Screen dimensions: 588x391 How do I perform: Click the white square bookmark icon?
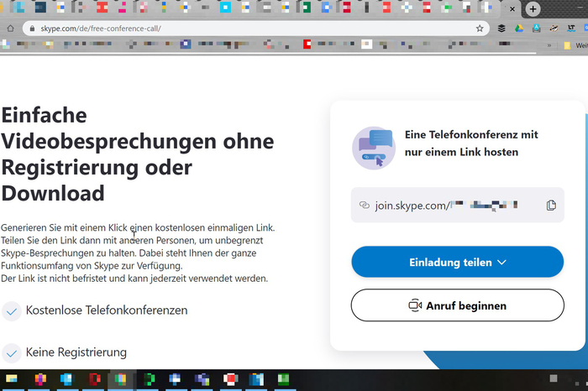click(x=367, y=44)
